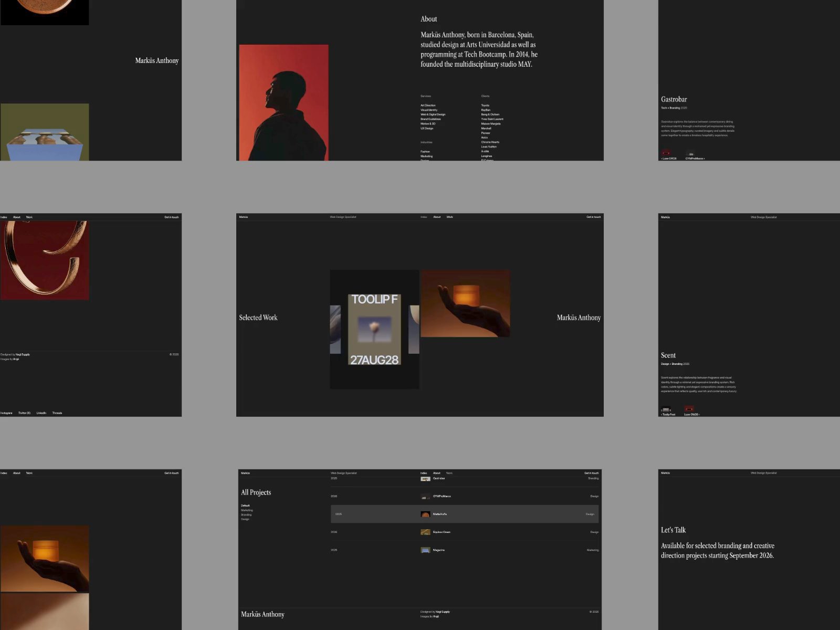Click the Toyota client entry
Screen dimensions: 840x630
485,106
